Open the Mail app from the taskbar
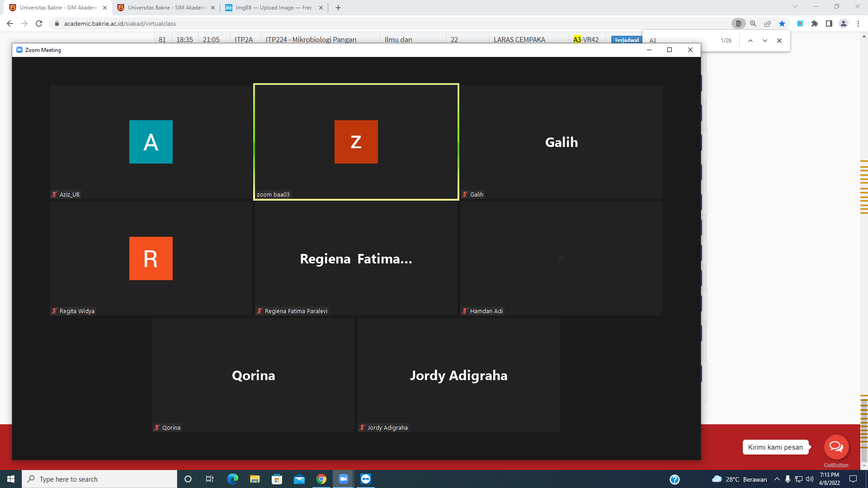Image resolution: width=868 pixels, height=488 pixels. 299,479
